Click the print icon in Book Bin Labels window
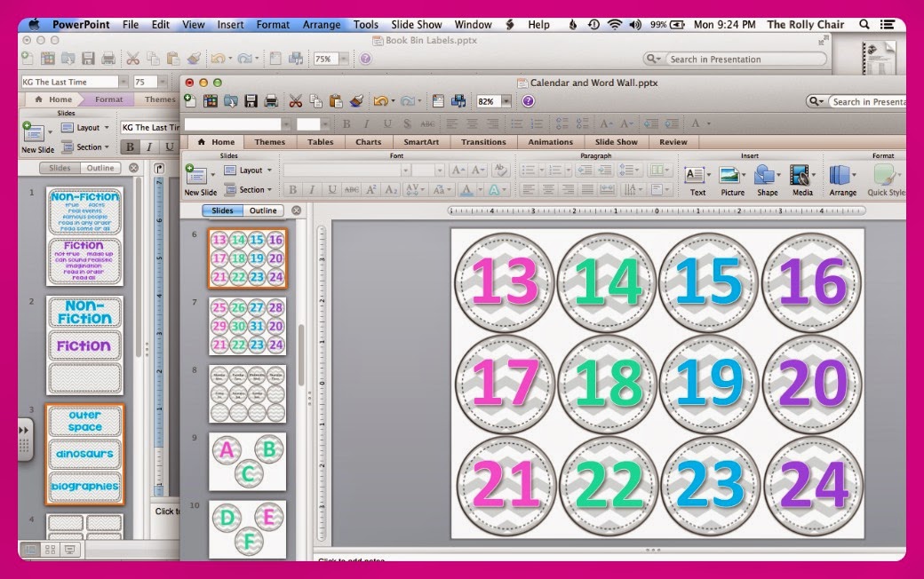 [108, 59]
